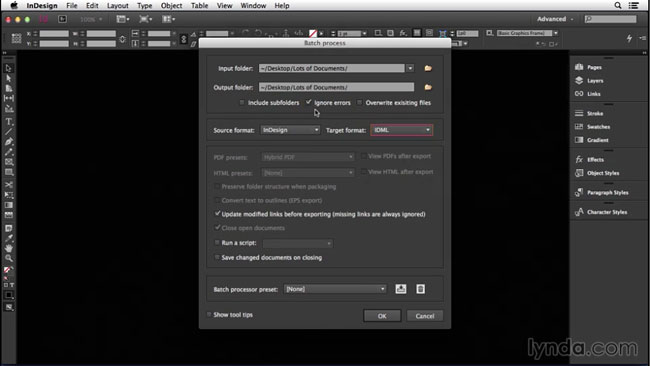
Task: Open the Edit menu
Action: tap(92, 5)
